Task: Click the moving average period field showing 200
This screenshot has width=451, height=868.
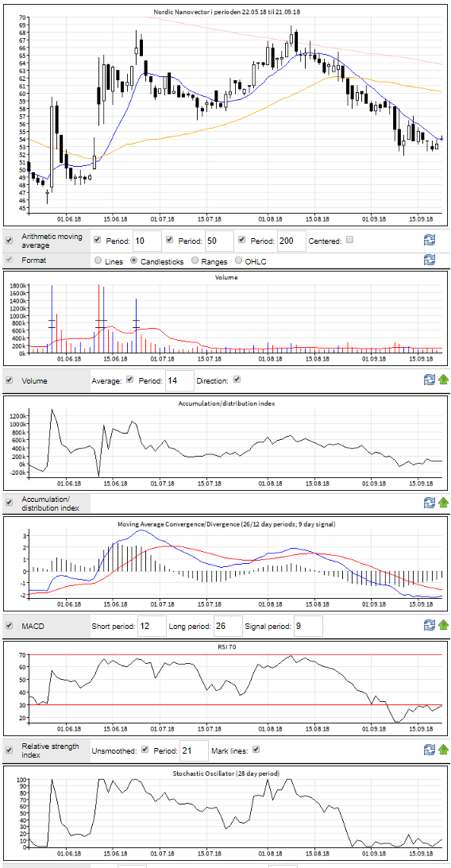Action: click(x=291, y=241)
